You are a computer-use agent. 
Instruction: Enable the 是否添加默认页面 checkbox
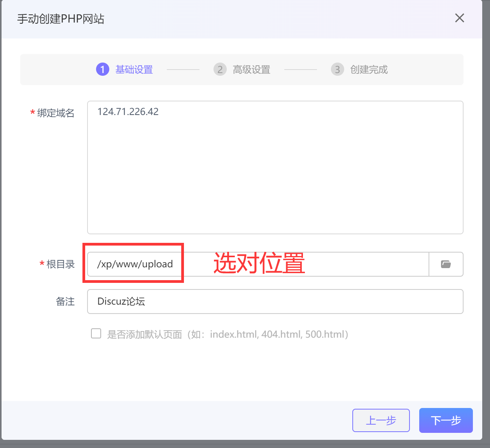[96, 333]
